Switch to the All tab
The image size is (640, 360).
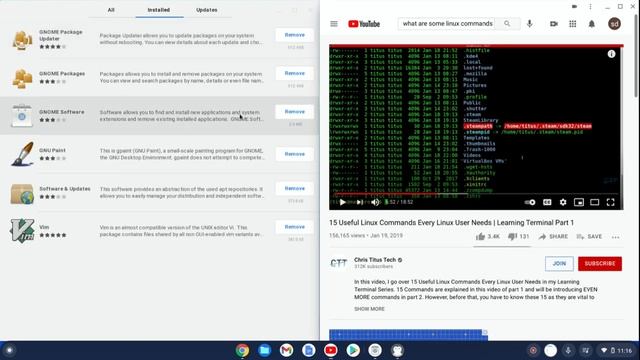[x=111, y=10]
